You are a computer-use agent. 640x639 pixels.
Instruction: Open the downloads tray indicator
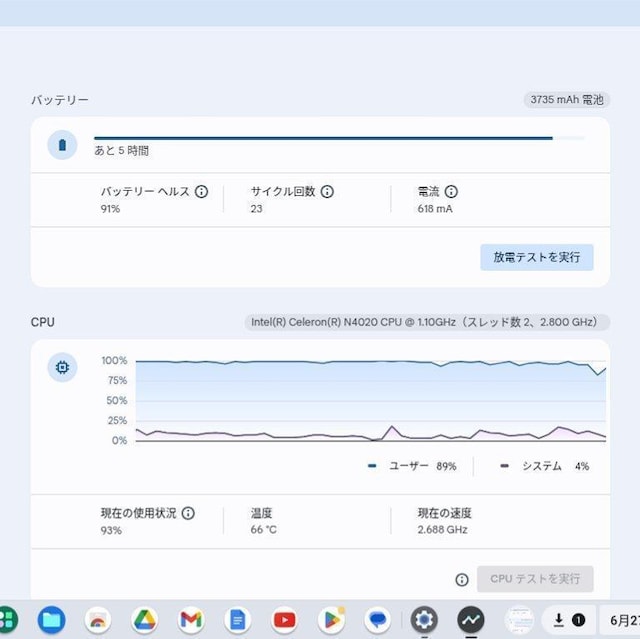pyautogui.click(x=568, y=620)
